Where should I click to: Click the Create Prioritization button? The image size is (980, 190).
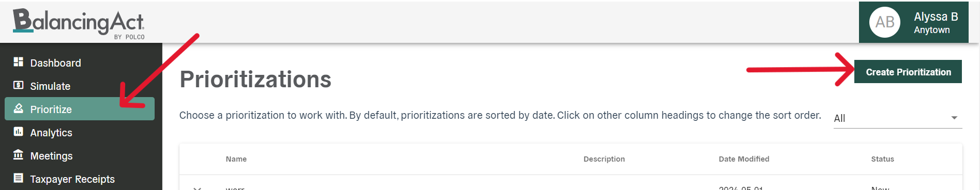908,72
